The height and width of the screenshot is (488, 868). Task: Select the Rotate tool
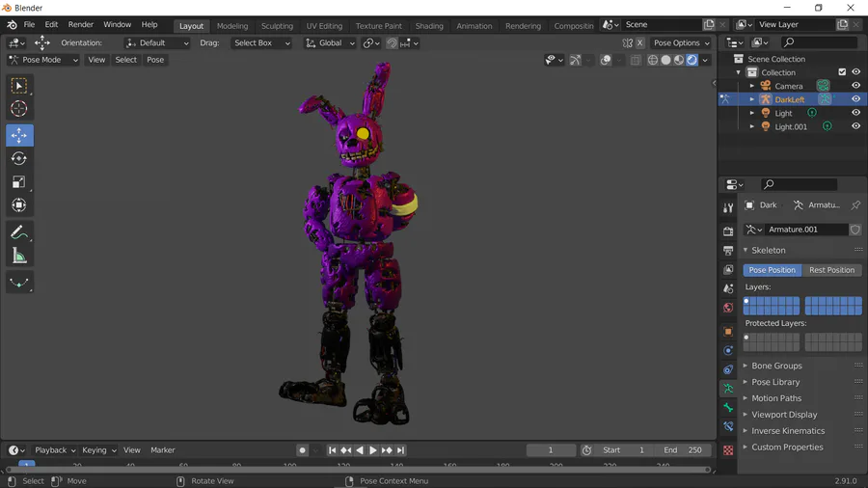(19, 159)
